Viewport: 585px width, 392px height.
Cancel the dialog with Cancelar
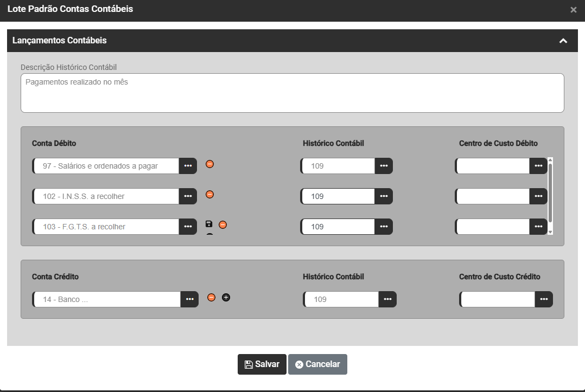coord(317,364)
